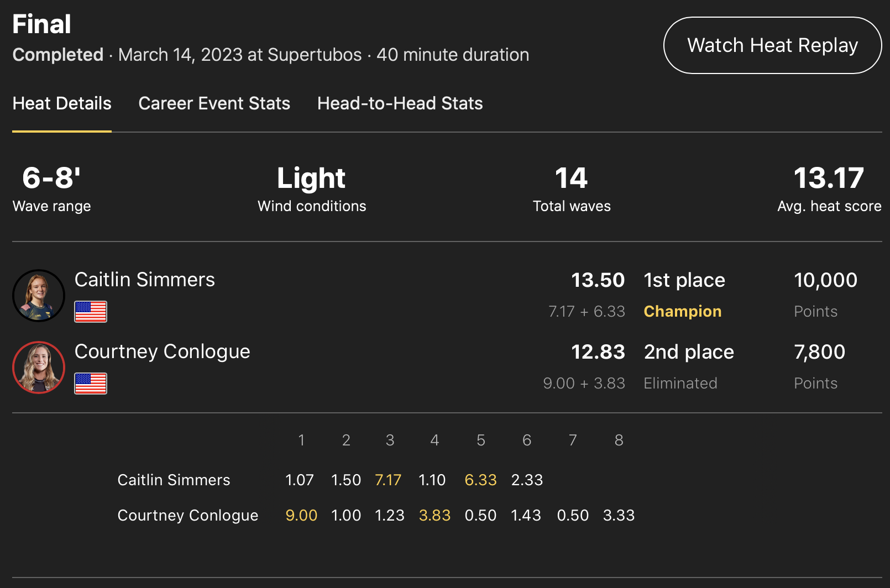Click the yellow Champion label
The image size is (890, 588).
(683, 312)
